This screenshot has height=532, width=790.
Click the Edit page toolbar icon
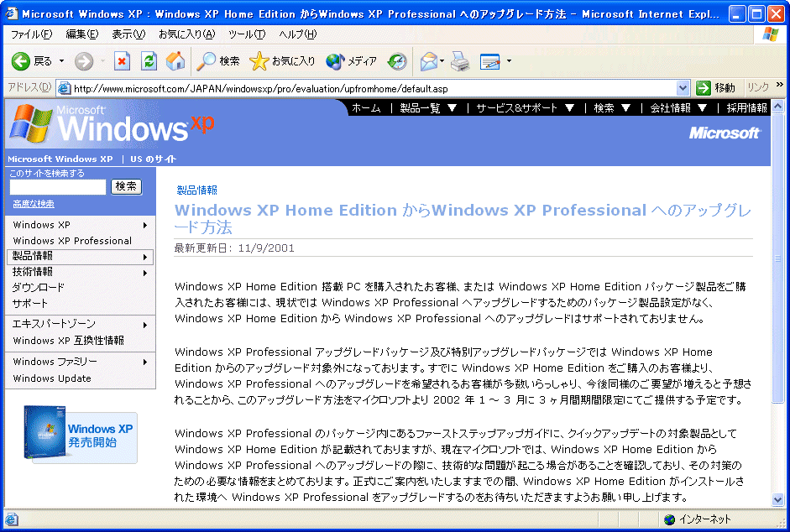click(x=489, y=61)
